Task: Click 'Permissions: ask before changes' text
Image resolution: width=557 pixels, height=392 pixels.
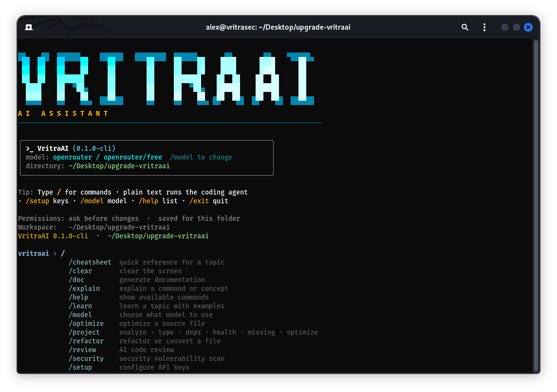Action: point(78,218)
